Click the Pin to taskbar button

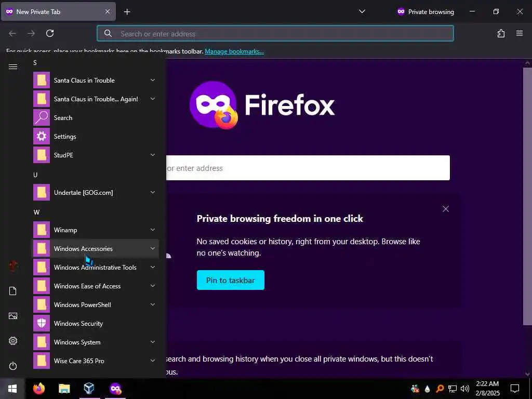tap(230, 280)
